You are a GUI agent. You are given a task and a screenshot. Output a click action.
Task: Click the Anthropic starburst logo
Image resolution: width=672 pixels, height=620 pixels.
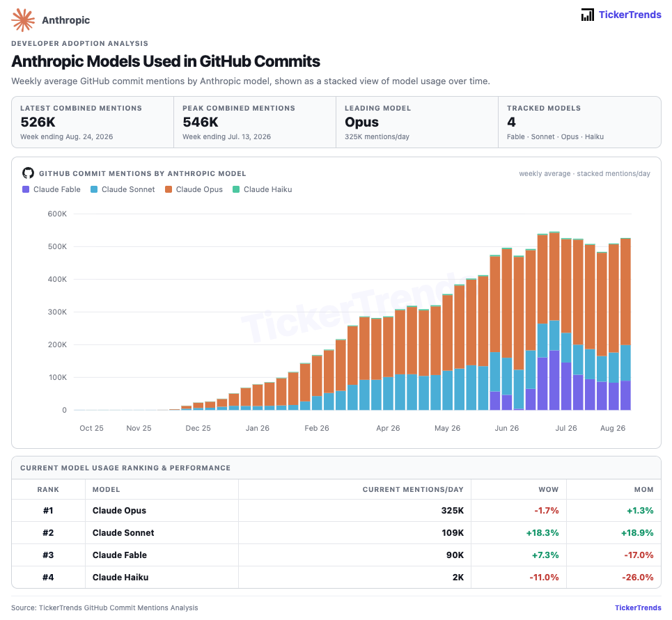[x=23, y=20]
